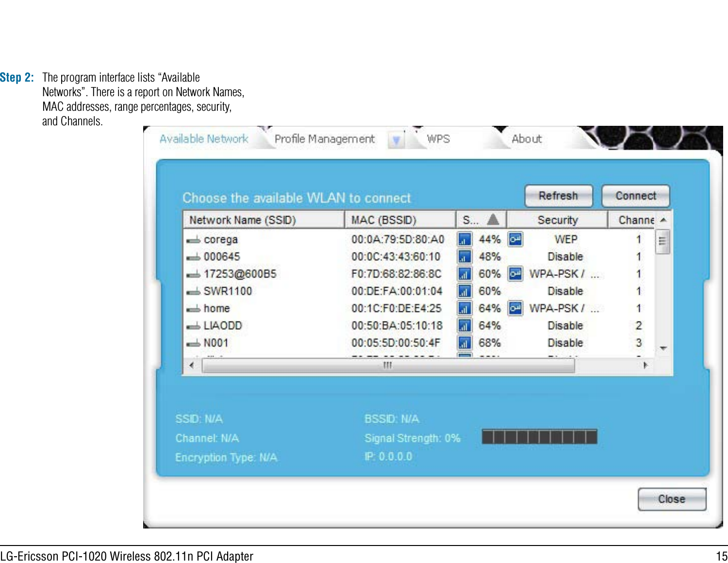Click the 48% signal strength icon
Image resolution: width=728 pixels, height=563 pixels.
(464, 256)
